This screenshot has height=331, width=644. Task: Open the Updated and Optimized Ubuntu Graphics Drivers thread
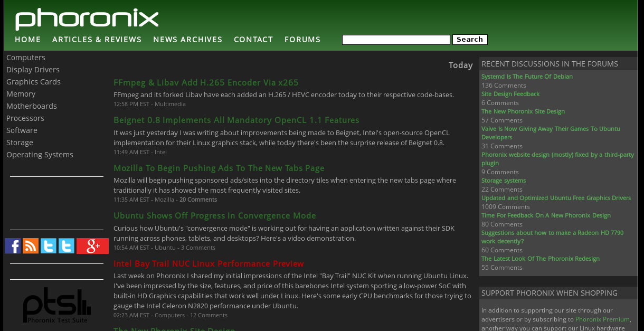(x=556, y=198)
